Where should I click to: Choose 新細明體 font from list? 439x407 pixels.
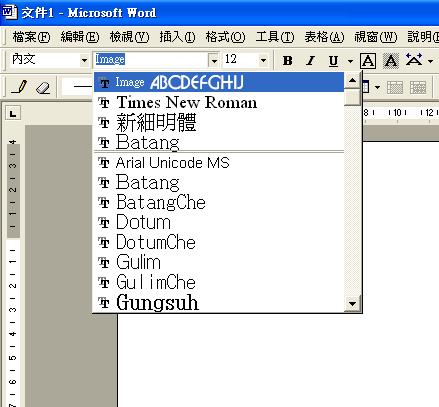[x=219, y=122]
